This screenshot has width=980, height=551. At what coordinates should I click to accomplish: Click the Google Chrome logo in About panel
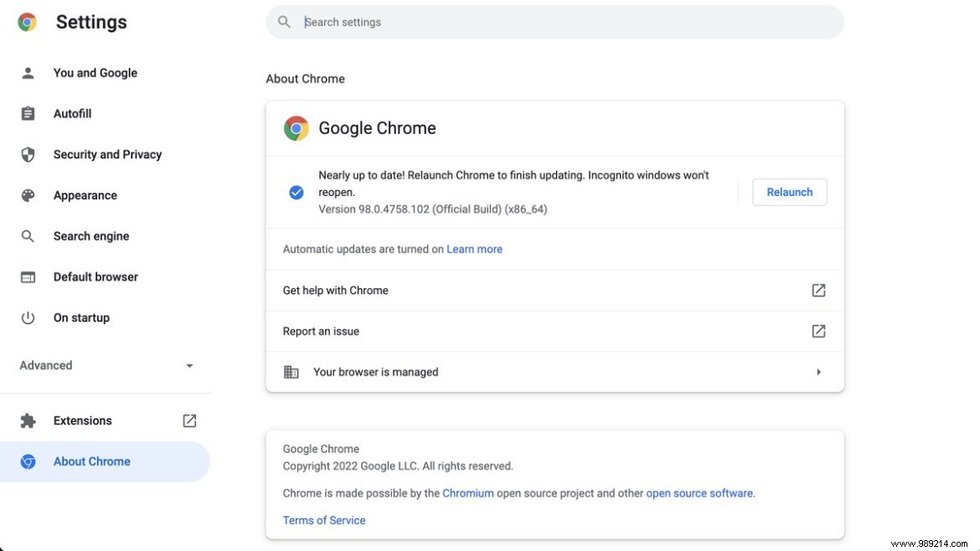click(x=296, y=128)
